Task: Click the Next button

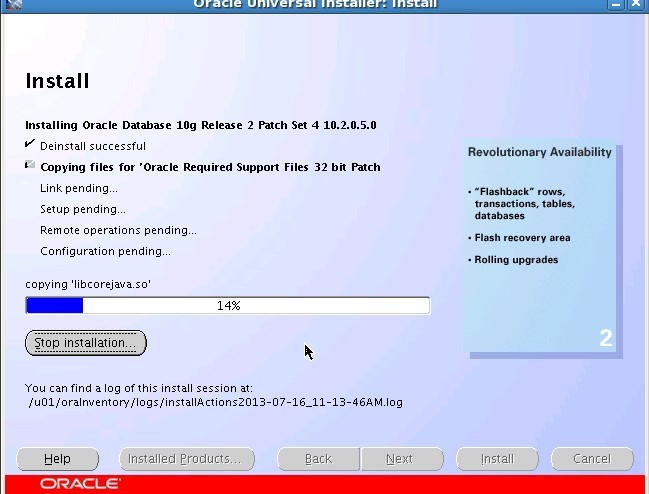Action: (x=402, y=459)
